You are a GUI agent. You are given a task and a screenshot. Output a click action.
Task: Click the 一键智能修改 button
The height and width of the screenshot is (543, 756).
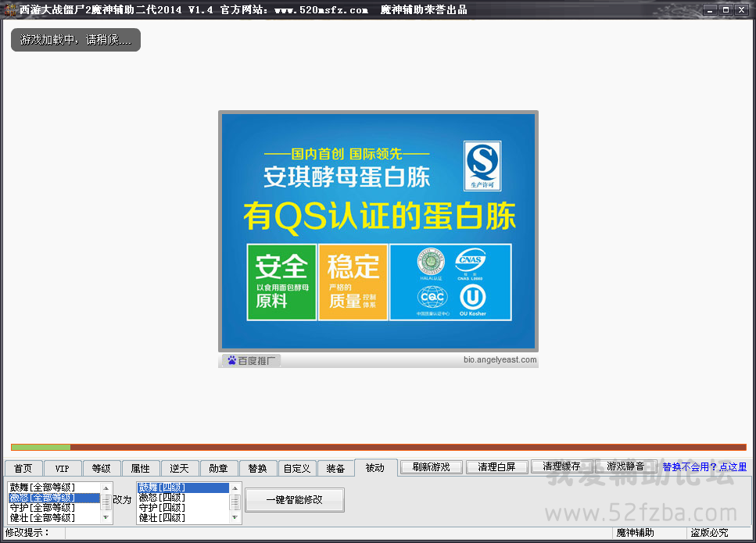[294, 500]
